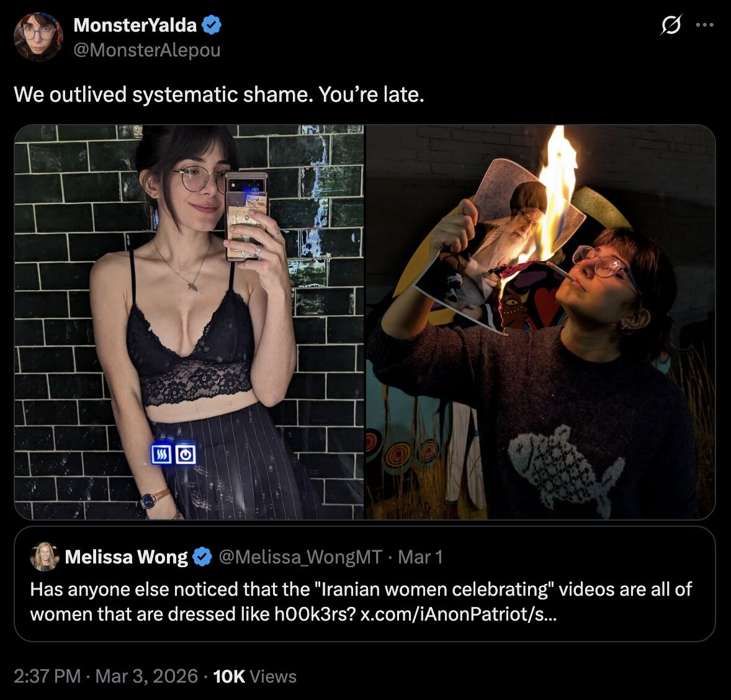Click the 2:37 PM · Mar 3, 2026 timestamp
731x700 pixels.
(x=106, y=676)
